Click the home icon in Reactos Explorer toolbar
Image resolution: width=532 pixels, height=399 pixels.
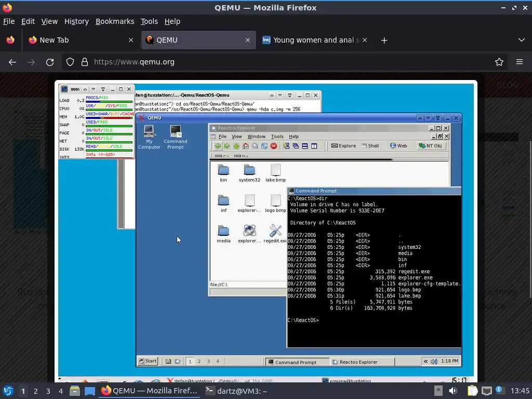pyautogui.click(x=246, y=146)
